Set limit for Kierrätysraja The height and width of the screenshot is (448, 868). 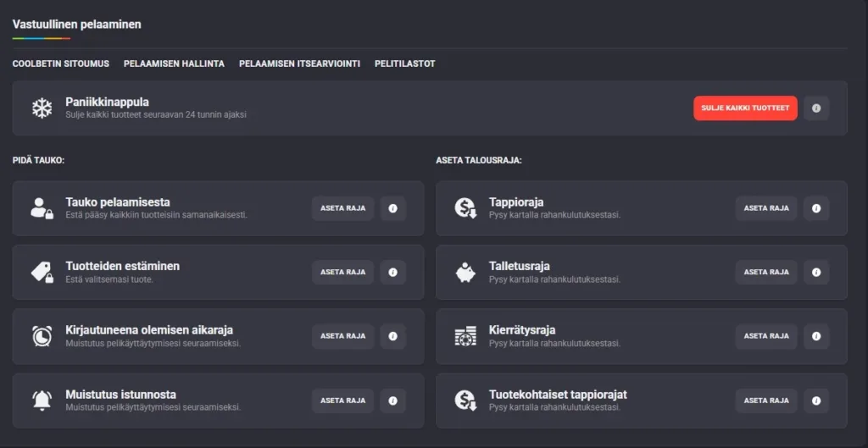click(x=766, y=336)
